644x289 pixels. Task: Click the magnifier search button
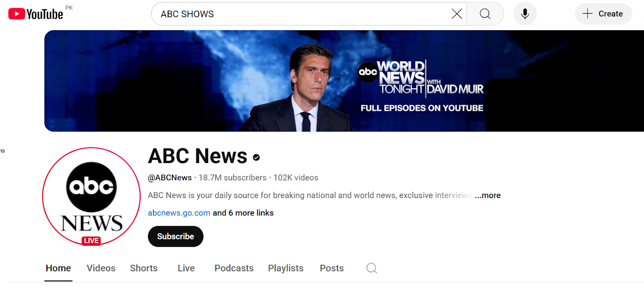pos(485,14)
